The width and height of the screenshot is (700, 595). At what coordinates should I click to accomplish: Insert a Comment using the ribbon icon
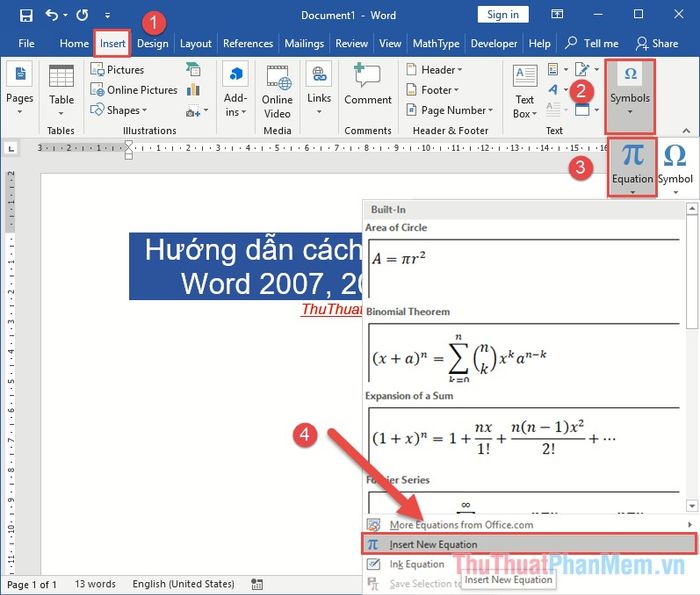coord(367,78)
